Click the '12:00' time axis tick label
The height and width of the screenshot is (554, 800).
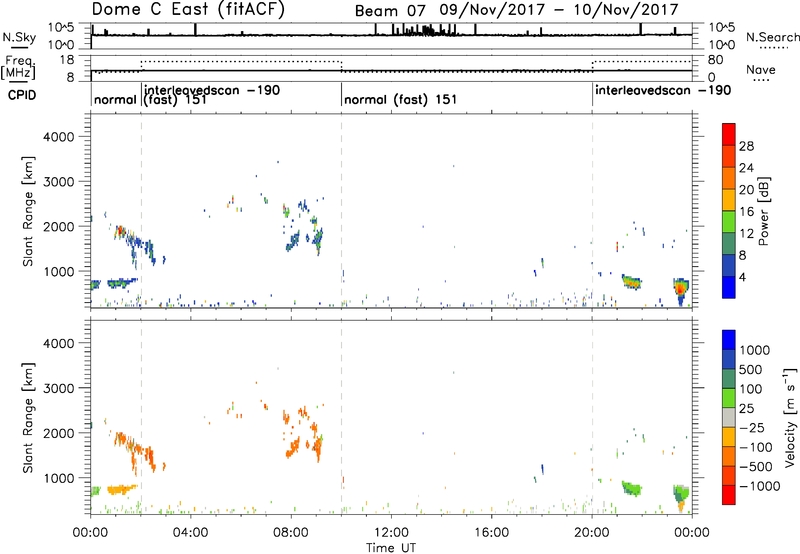pos(391,533)
